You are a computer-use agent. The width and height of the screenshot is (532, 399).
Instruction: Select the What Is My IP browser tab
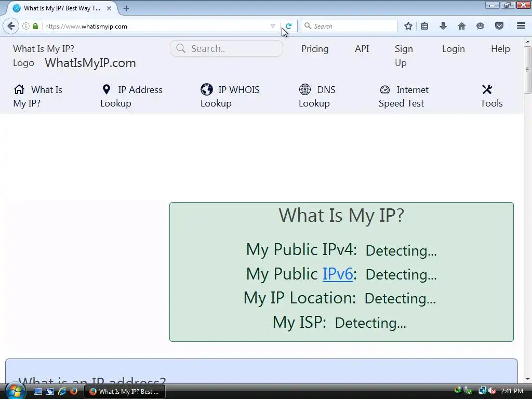(61, 8)
